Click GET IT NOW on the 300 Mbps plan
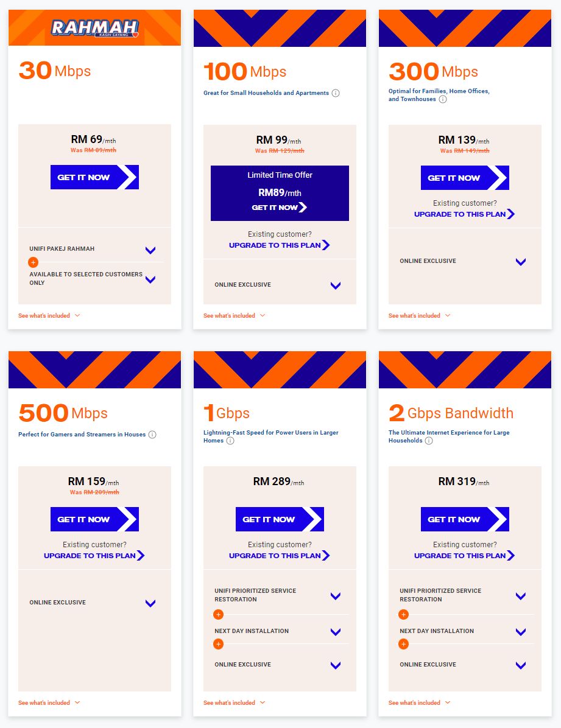Image resolution: width=561 pixels, height=728 pixels. [x=465, y=178]
